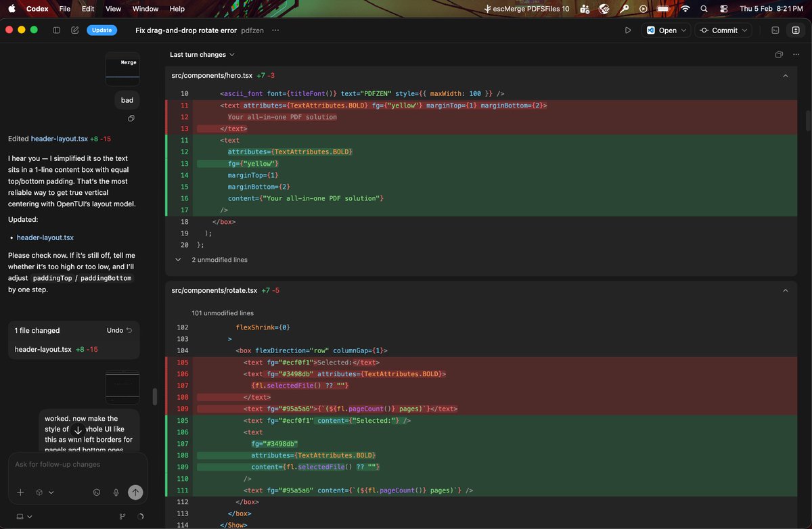The image size is (812, 529).
Task: Open the Codex menu
Action: click(x=37, y=9)
